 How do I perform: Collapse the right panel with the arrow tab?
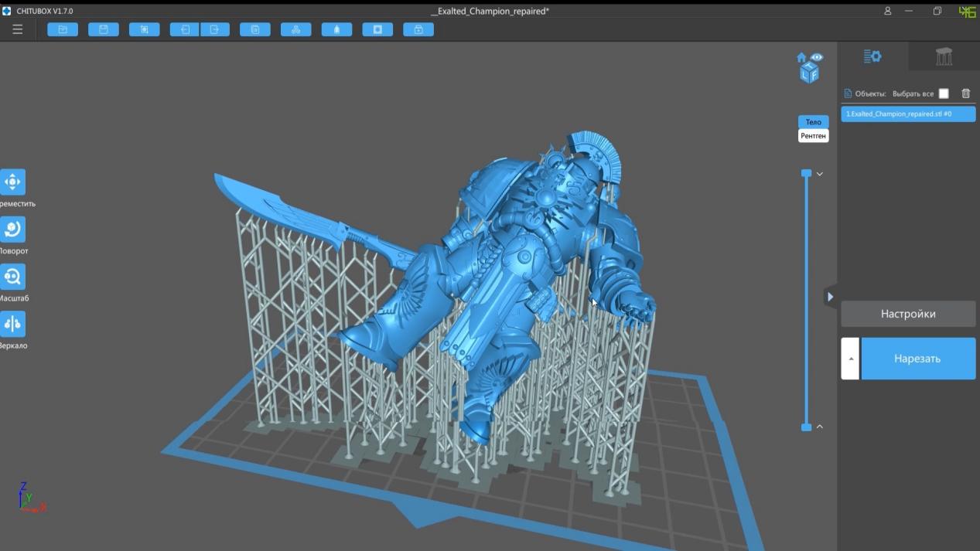tap(830, 296)
